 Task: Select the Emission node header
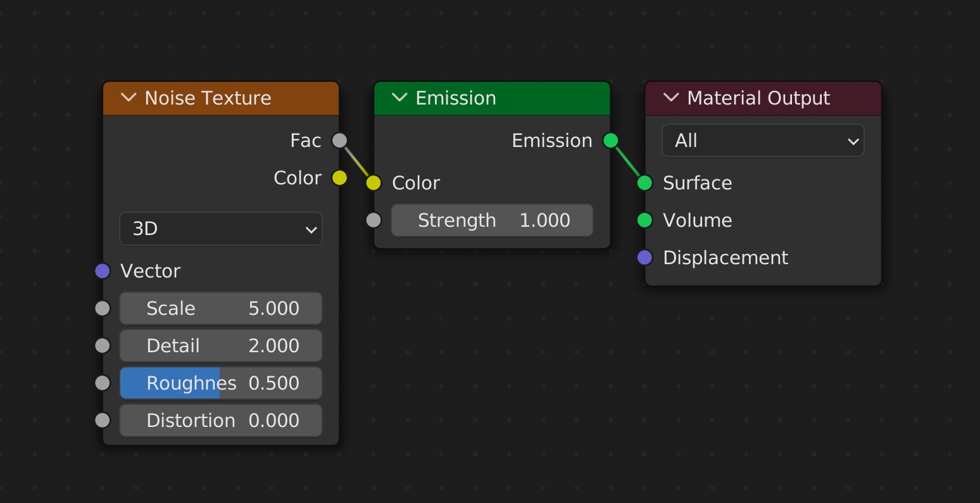pos(492,98)
